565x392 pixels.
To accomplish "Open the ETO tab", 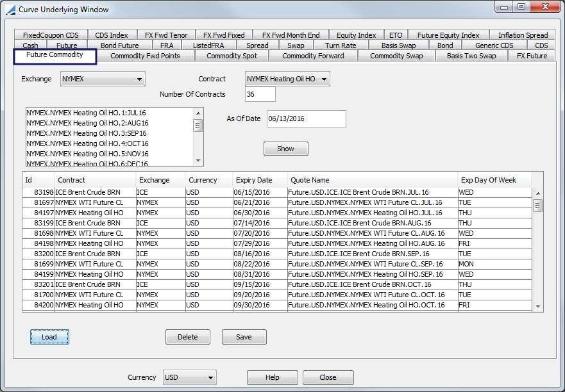I will pyautogui.click(x=396, y=35).
